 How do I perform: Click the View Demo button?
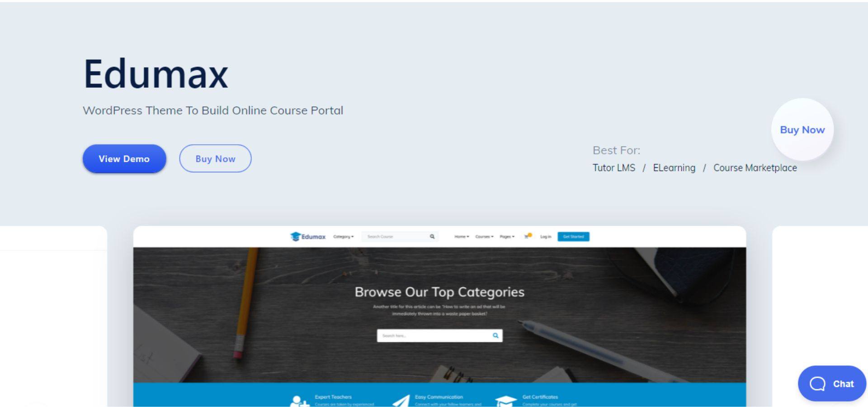pos(124,159)
